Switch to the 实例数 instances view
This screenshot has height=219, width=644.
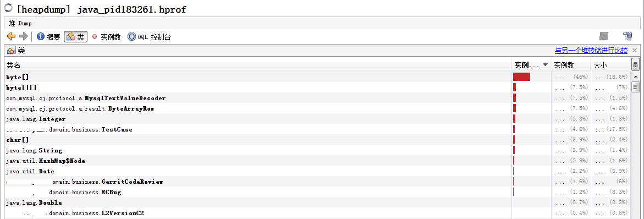click(x=106, y=37)
